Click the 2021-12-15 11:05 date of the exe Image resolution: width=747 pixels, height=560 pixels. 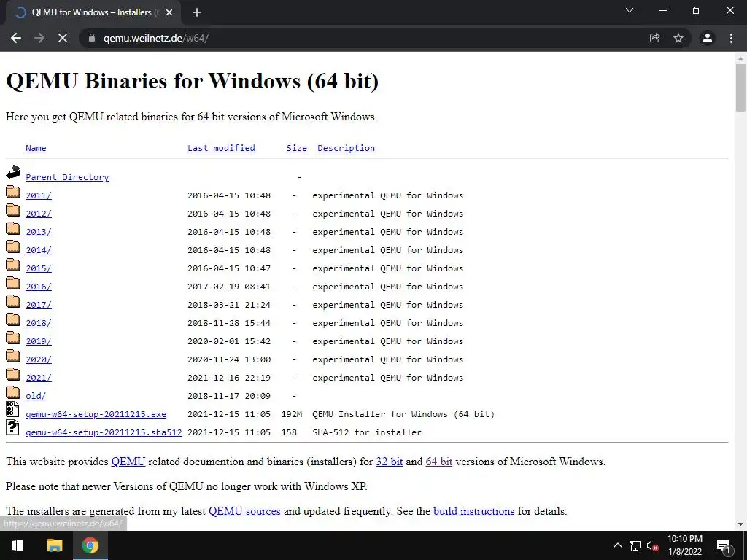click(x=228, y=414)
